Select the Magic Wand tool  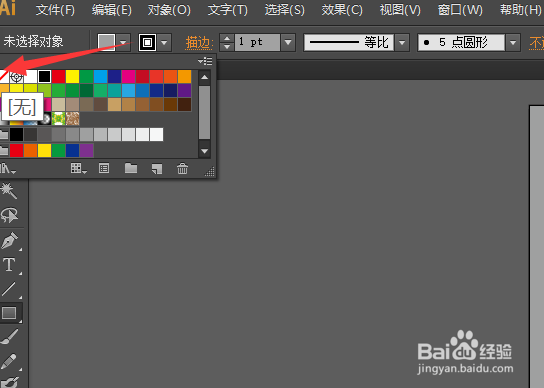click(8, 191)
